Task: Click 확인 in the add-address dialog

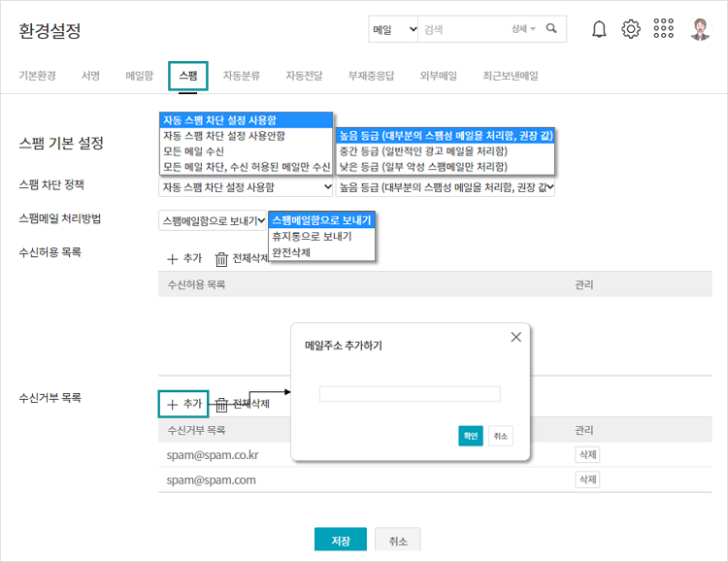Action: click(471, 436)
